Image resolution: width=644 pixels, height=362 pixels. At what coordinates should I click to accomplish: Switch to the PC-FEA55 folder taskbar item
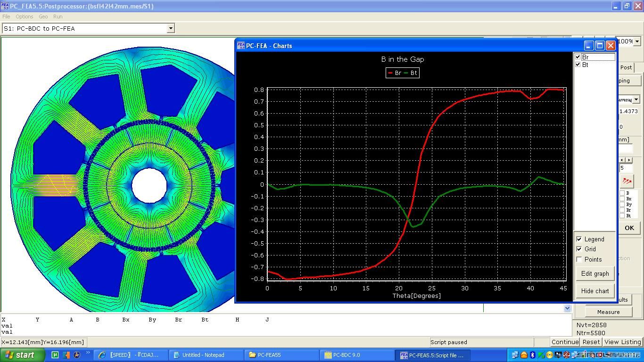point(281,355)
